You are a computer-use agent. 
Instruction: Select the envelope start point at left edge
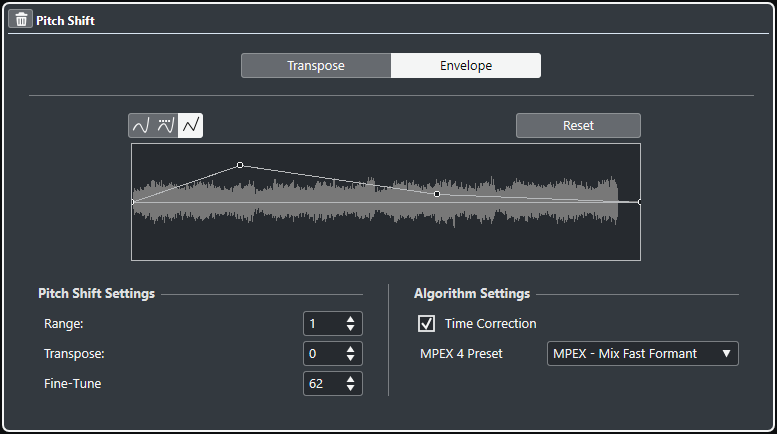(133, 202)
